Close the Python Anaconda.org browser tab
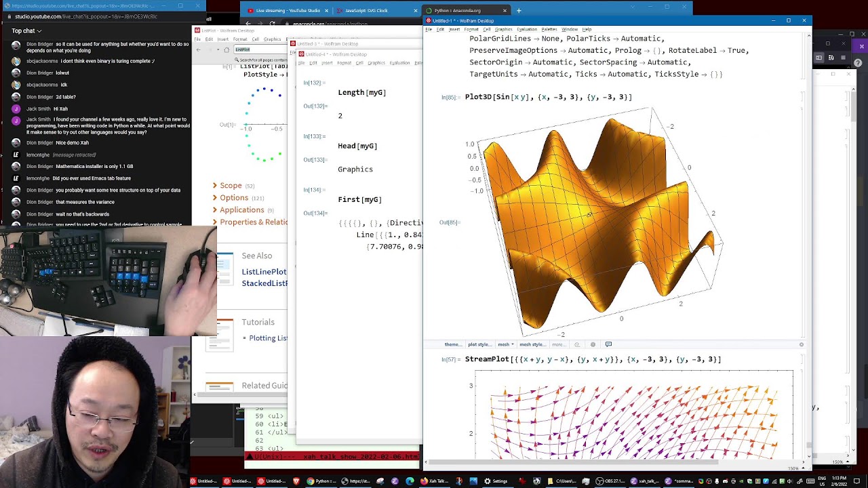Screen dimensions: 868x488 pyautogui.click(x=505, y=11)
